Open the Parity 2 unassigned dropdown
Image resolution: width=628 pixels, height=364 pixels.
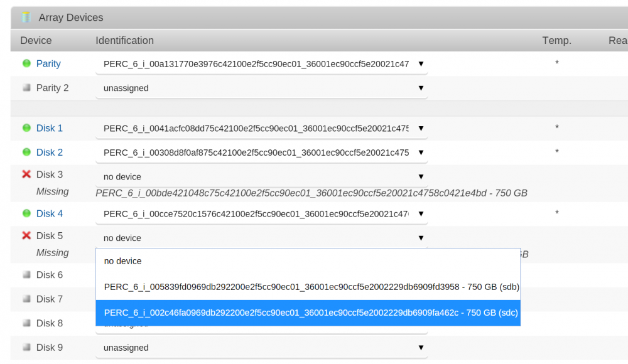(x=261, y=88)
